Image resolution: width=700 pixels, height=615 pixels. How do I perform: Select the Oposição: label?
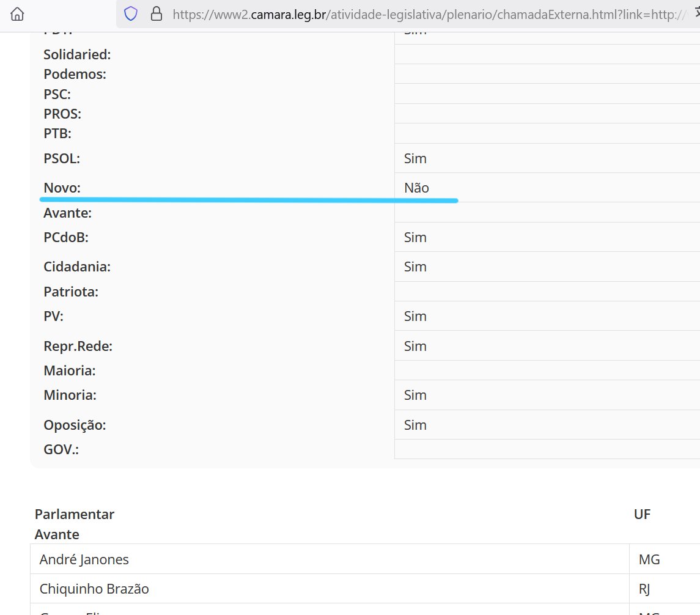pyautogui.click(x=75, y=425)
